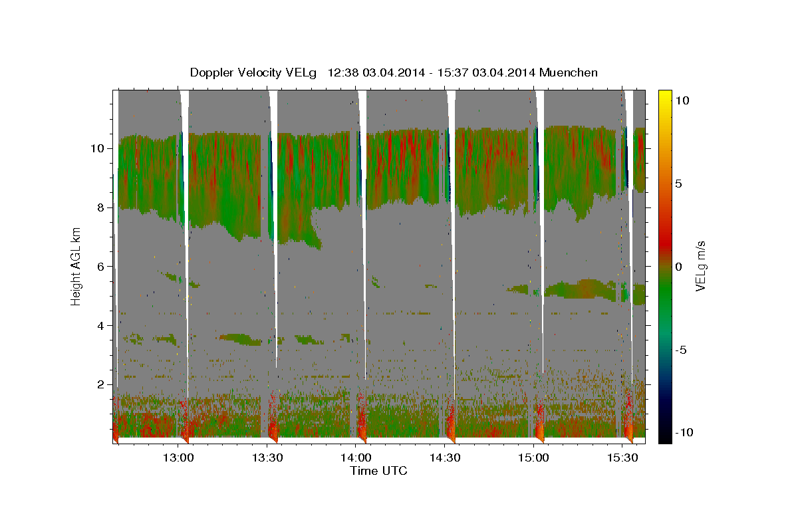Click the 14:30 time tick label
The image size is (798, 532).
pyautogui.click(x=445, y=458)
